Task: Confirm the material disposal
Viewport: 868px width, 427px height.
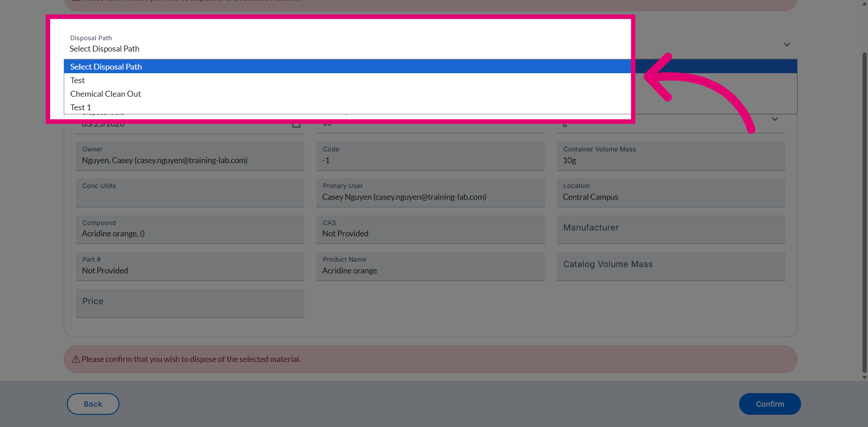Action: coord(770,404)
